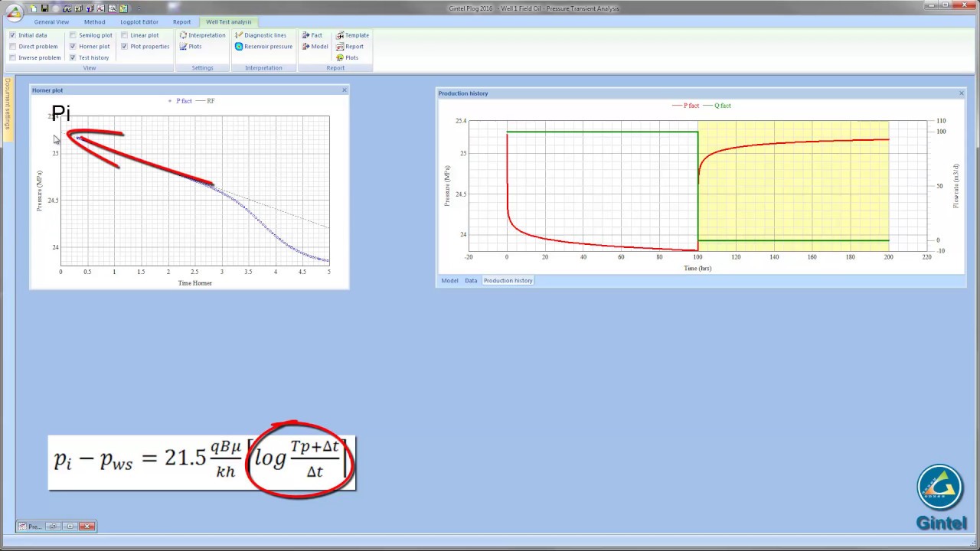The image size is (980, 551).
Task: Select the Reservoir pressure tool
Action: point(263,47)
